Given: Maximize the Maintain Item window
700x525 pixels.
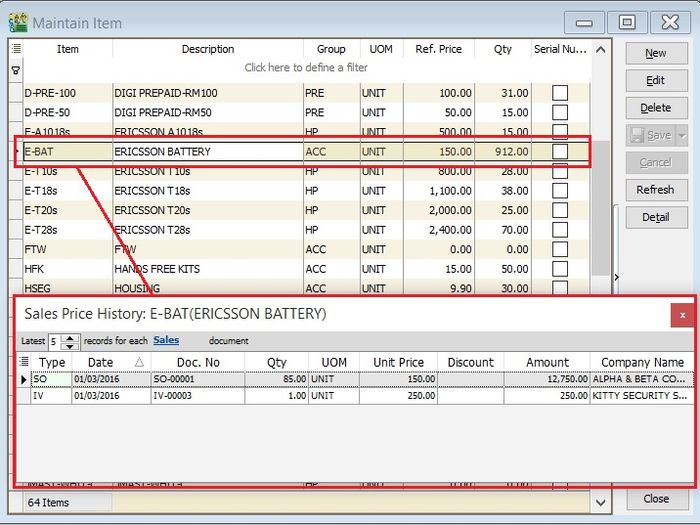Looking at the screenshot, I should (x=627, y=21).
